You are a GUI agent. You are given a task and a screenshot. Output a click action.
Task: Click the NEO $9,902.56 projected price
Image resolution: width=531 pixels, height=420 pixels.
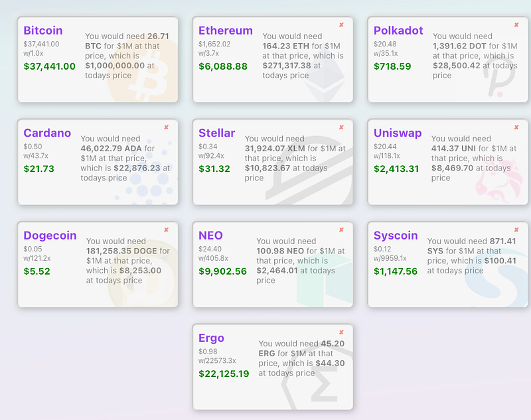(x=222, y=271)
